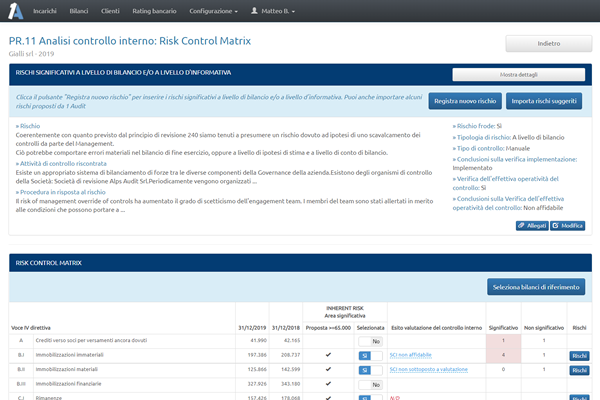Screen dimensions: 600x400
Task: Open the SCI non affidabile link
Action: (x=410, y=355)
